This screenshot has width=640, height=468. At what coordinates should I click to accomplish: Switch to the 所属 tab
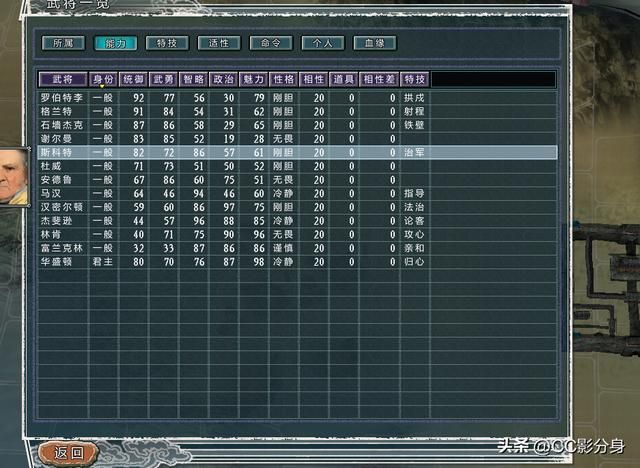(63, 43)
